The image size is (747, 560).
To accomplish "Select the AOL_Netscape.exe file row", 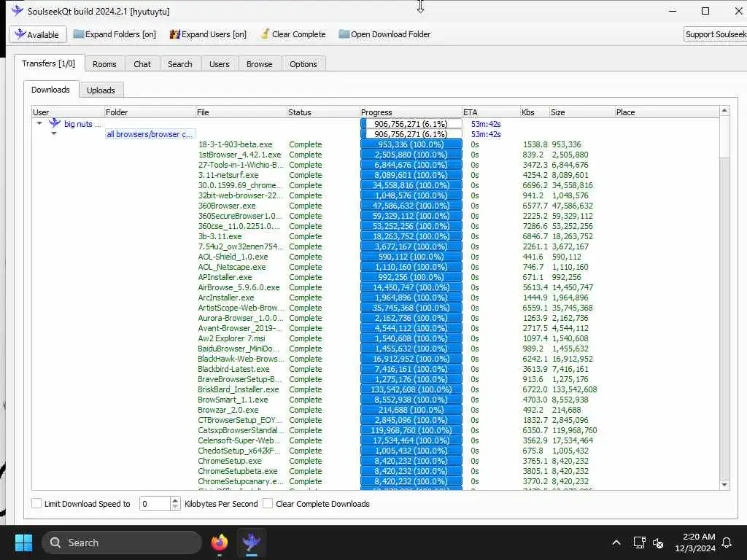I will (x=376, y=267).
